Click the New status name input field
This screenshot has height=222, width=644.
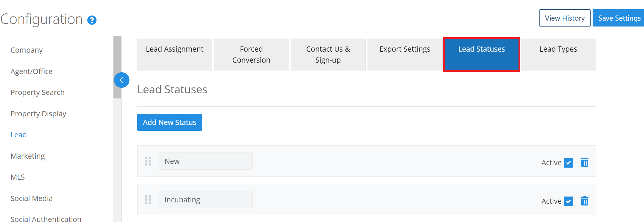pos(205,161)
